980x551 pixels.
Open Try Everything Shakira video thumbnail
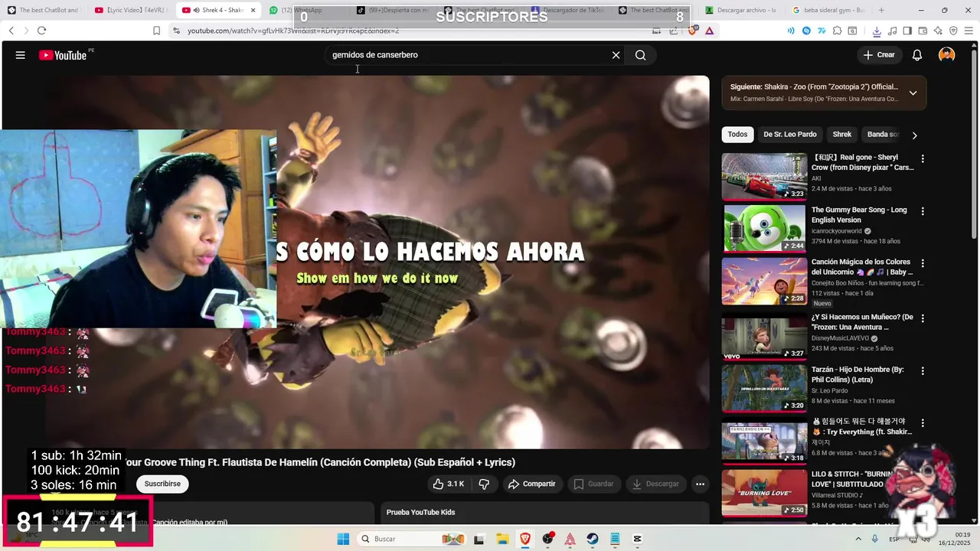coord(764,441)
